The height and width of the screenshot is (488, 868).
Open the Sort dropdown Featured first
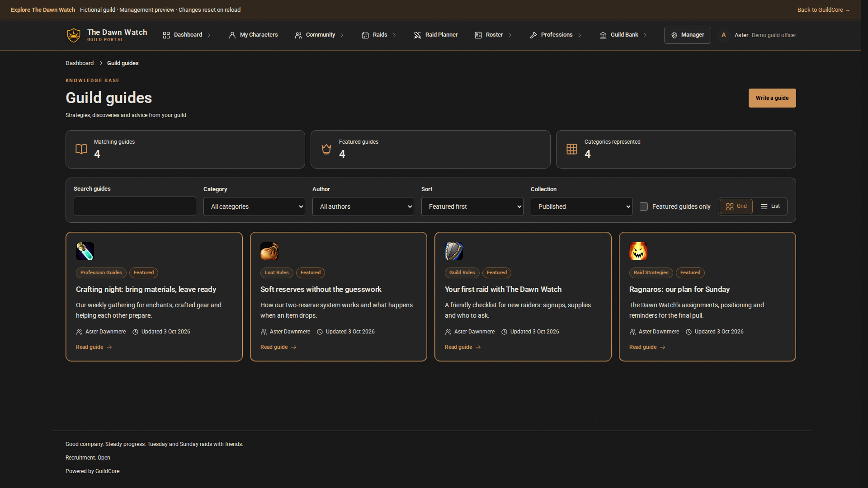point(472,206)
